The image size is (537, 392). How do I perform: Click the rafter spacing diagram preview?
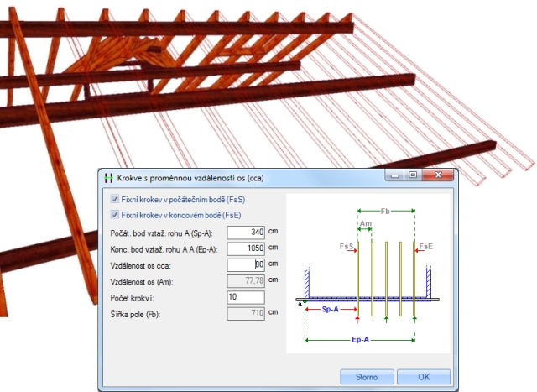tap(368, 274)
